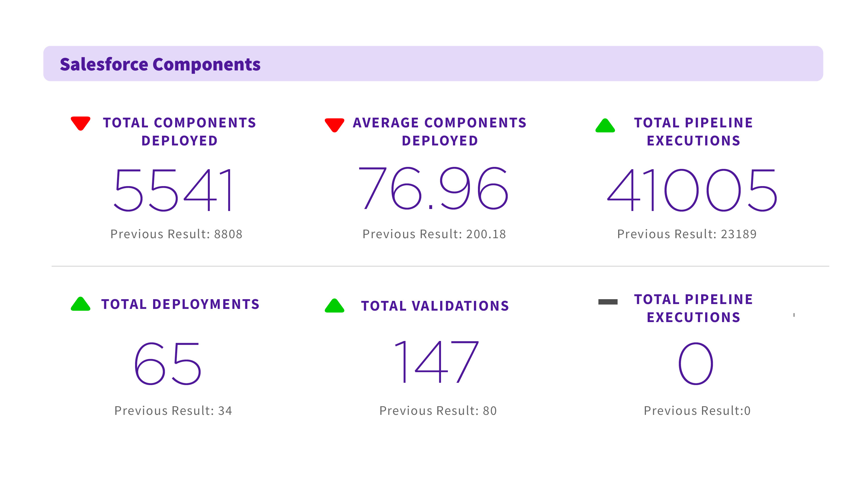
Task: Click the 147 total validations value
Action: (x=436, y=362)
